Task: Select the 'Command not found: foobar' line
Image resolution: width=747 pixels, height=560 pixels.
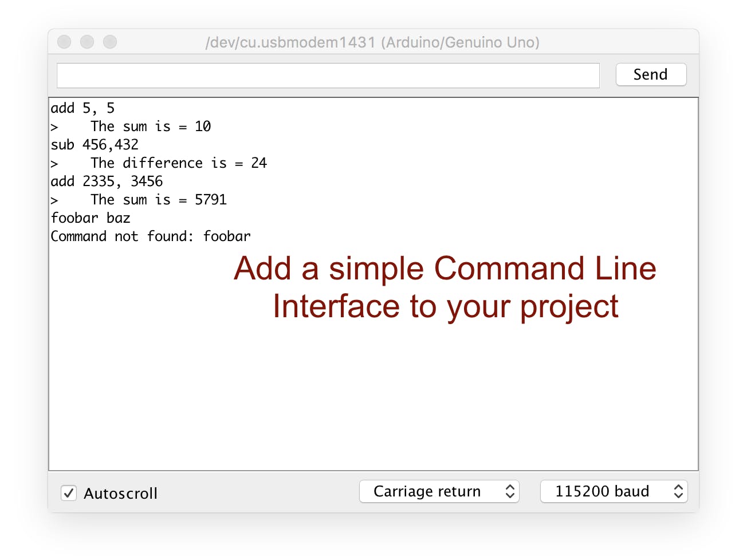Action: pos(151,236)
